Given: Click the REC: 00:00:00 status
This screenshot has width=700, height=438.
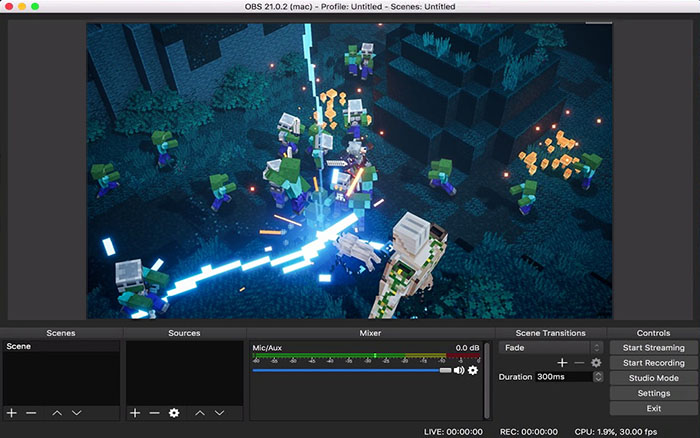Looking at the screenshot, I should [529, 432].
